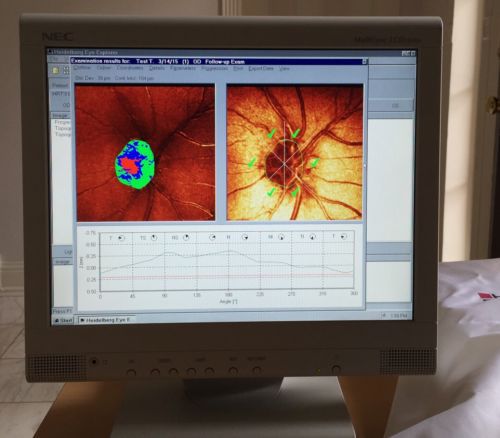The width and height of the screenshot is (500, 438).
Task: Open the Export Data menu
Action: click(x=261, y=68)
